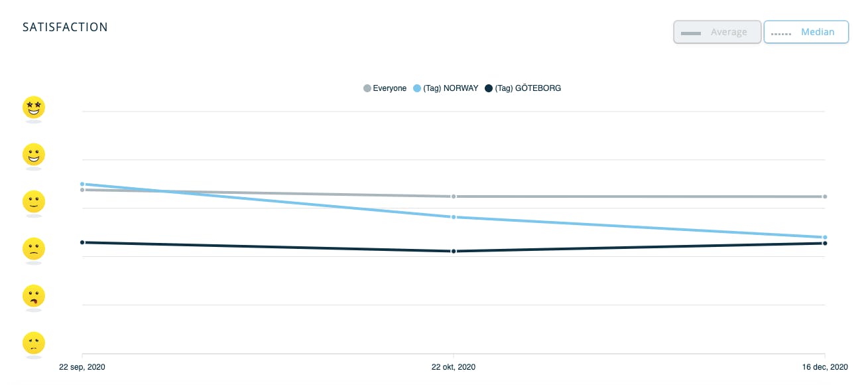868x385 pixels.
Task: Click the slightly frowning emoji
Action: coord(33,249)
